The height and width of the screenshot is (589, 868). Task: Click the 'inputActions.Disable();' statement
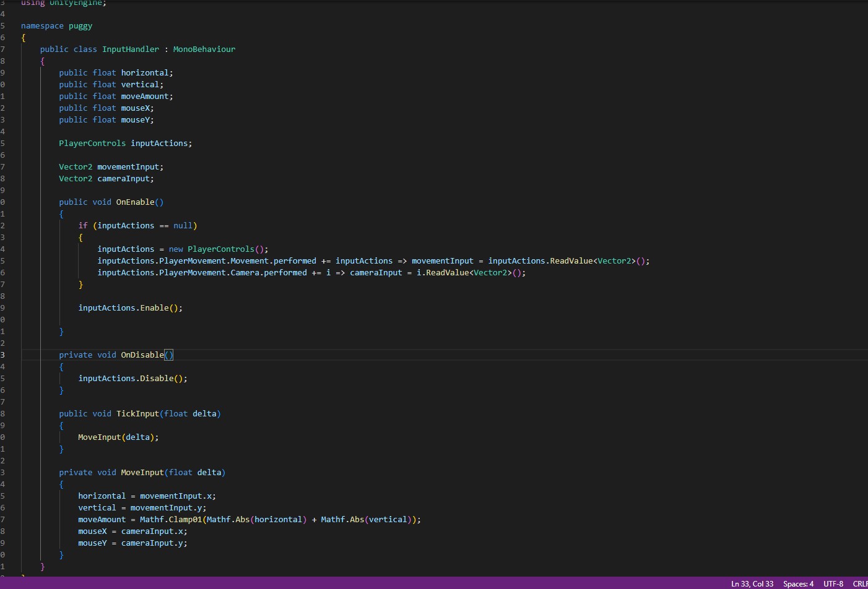coord(133,379)
